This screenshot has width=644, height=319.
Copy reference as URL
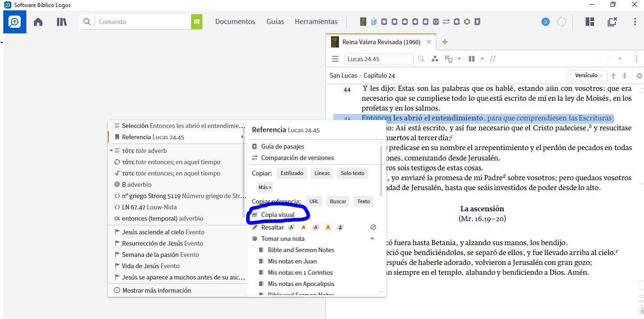[314, 201]
